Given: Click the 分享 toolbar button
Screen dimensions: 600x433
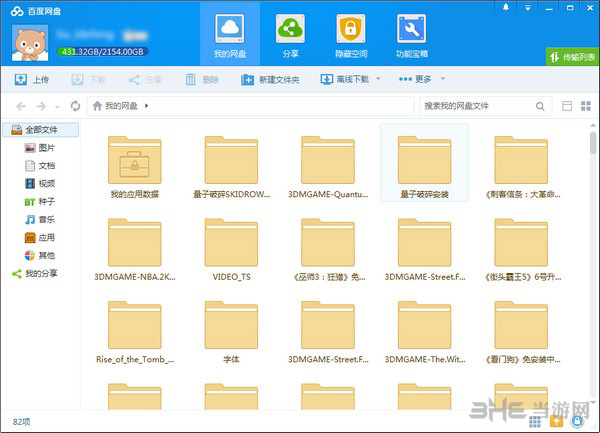Looking at the screenshot, I should (145, 80).
